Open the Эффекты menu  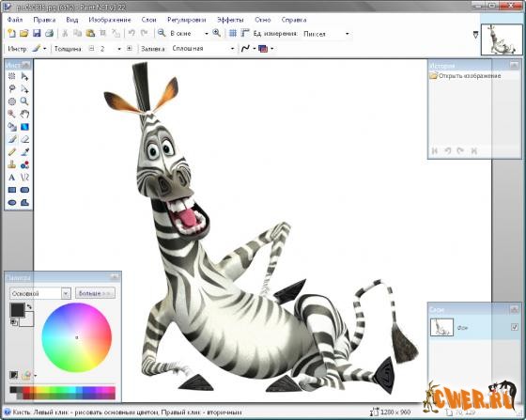[230, 20]
